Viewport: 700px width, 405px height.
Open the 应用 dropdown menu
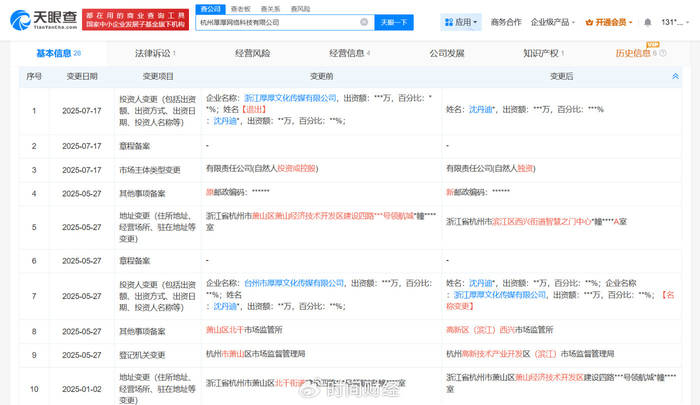click(x=461, y=22)
